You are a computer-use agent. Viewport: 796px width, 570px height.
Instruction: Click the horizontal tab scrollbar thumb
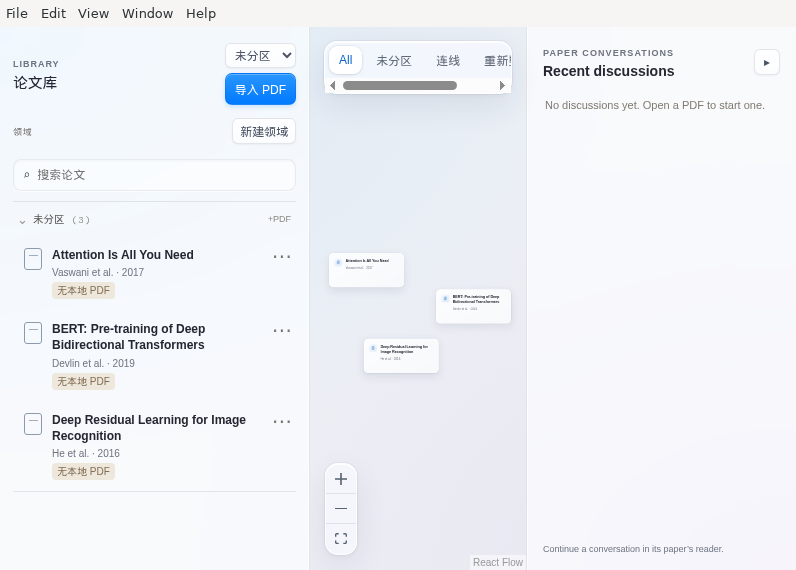coord(400,85)
